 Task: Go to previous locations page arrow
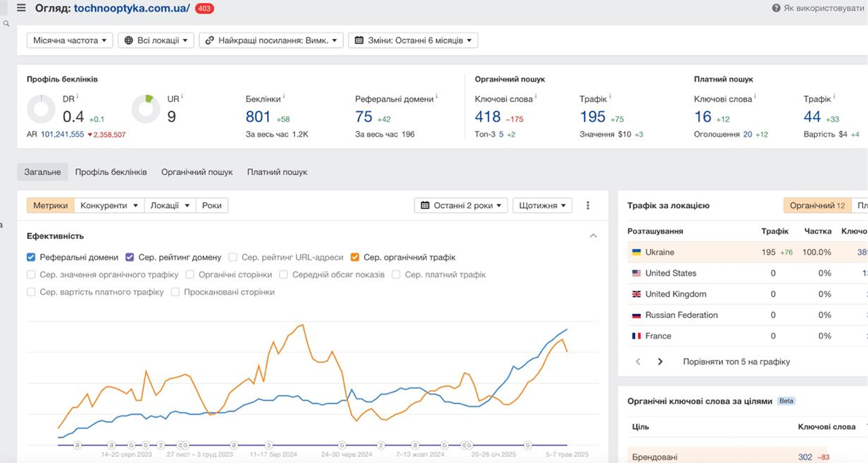coord(638,361)
